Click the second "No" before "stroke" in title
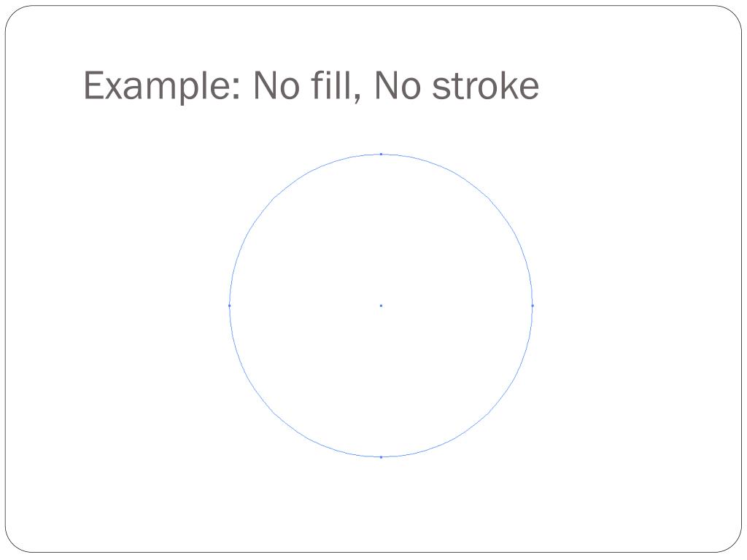Viewport: 747px width, 560px height. coord(395,86)
